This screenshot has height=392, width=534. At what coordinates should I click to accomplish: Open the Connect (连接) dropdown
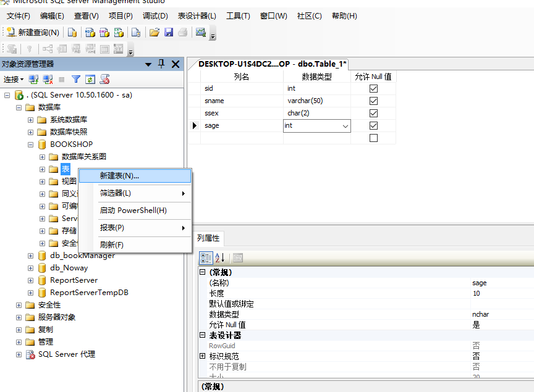(x=14, y=80)
